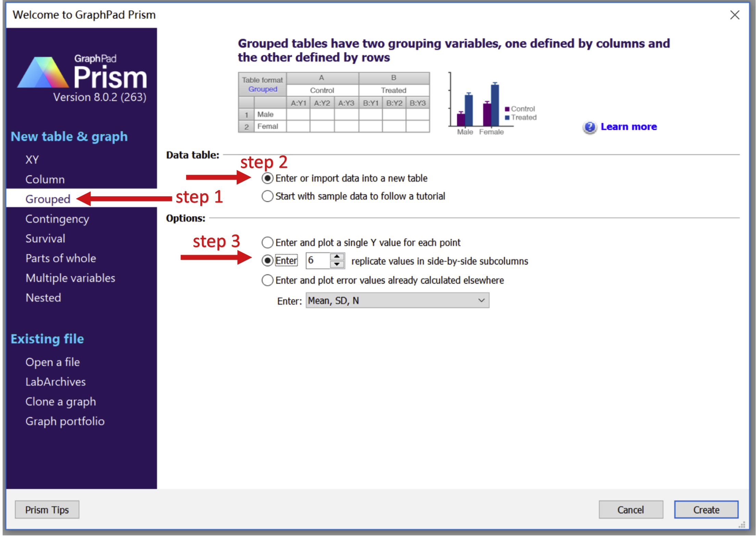Select Survival in the sidebar
This screenshot has height=536, width=756.
tap(45, 239)
